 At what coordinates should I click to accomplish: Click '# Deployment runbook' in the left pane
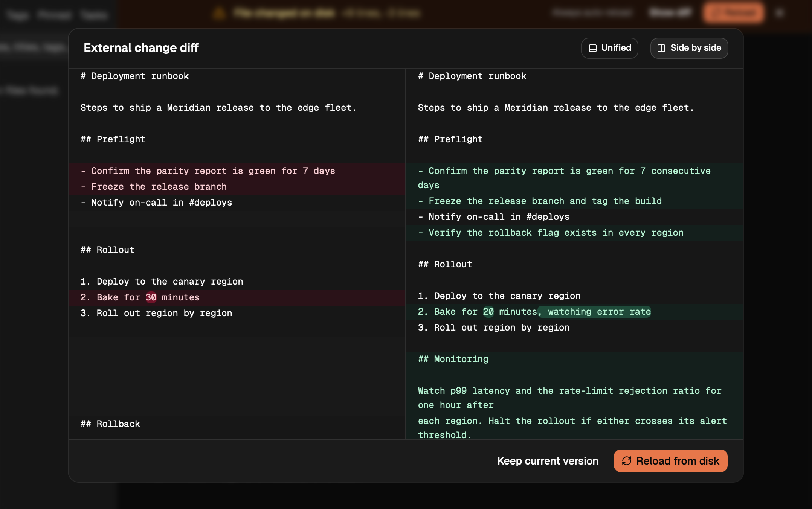pyautogui.click(x=134, y=76)
